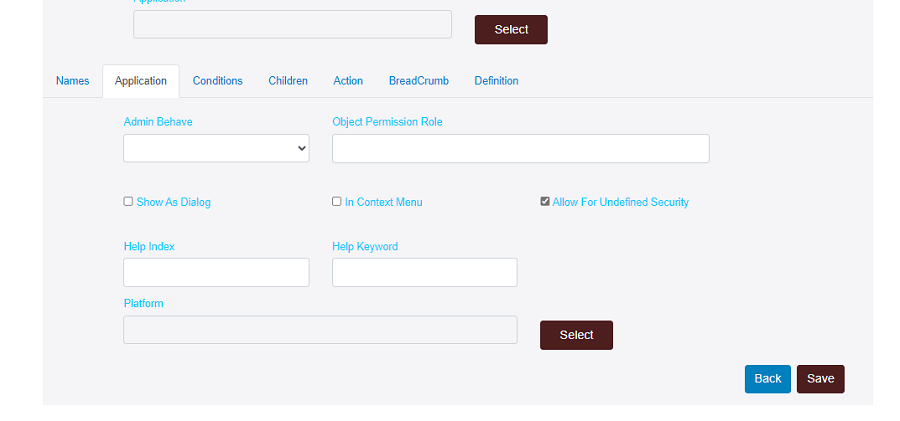Open the Children tab
Viewport: 900px width, 421px height.
click(288, 81)
